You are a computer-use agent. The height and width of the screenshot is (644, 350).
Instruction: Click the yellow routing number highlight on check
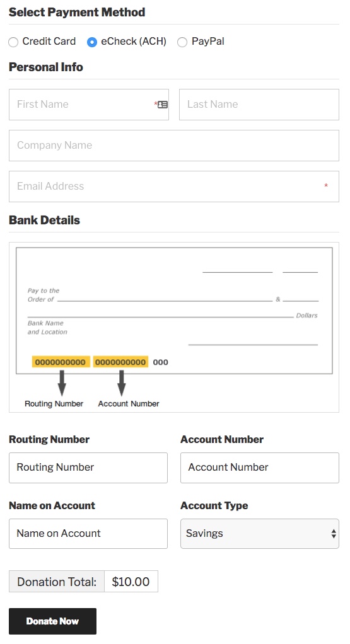click(61, 362)
